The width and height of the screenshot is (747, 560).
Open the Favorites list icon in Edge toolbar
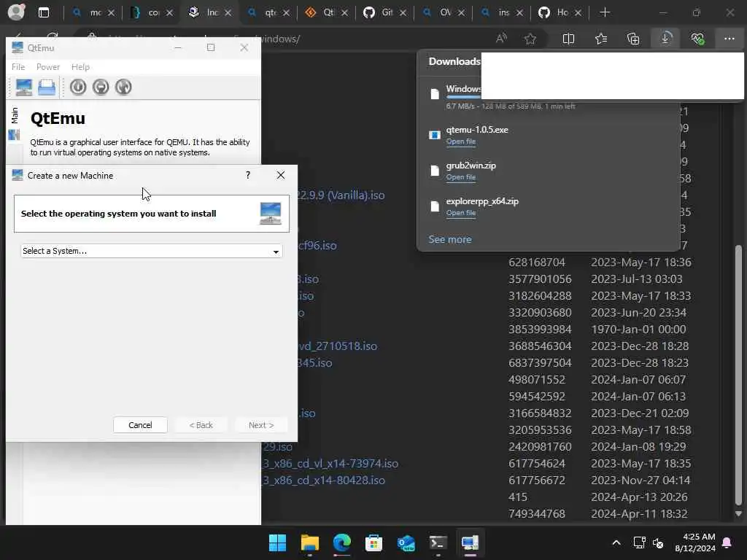coord(601,39)
